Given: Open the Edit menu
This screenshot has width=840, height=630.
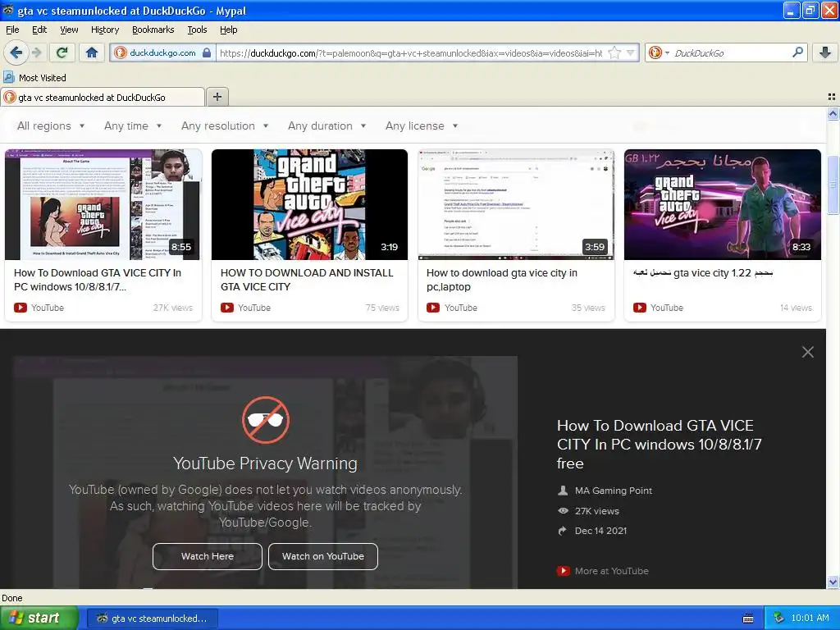Looking at the screenshot, I should coord(39,30).
